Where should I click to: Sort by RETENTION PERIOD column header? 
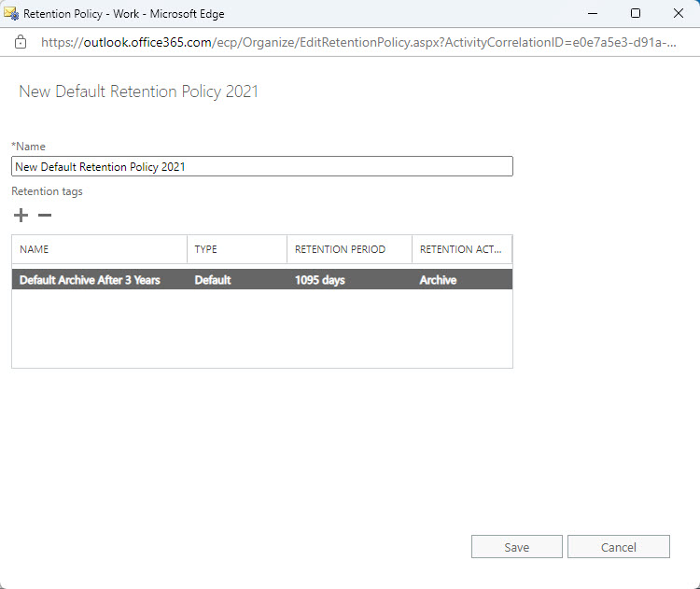coord(350,249)
